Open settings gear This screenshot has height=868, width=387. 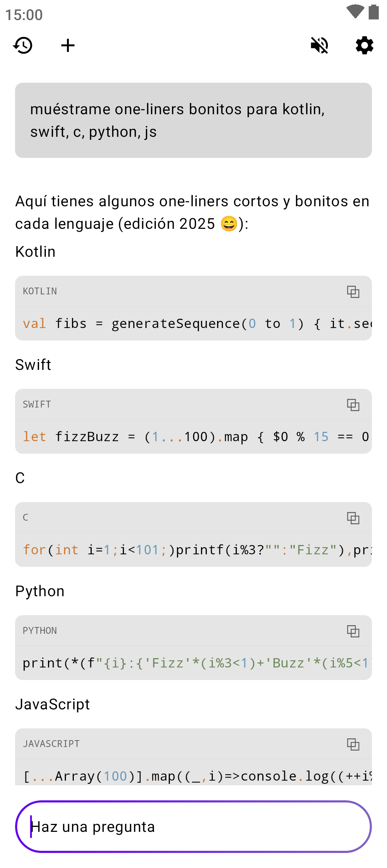364,45
